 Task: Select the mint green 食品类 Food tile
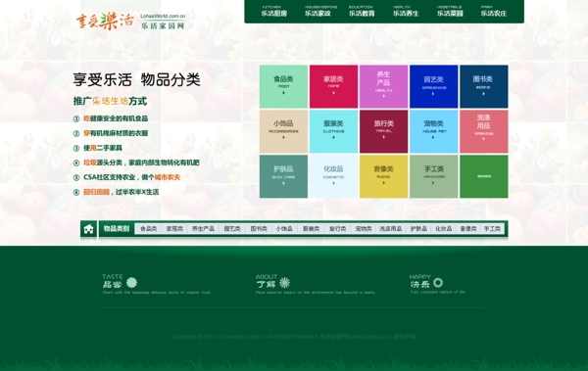(283, 86)
